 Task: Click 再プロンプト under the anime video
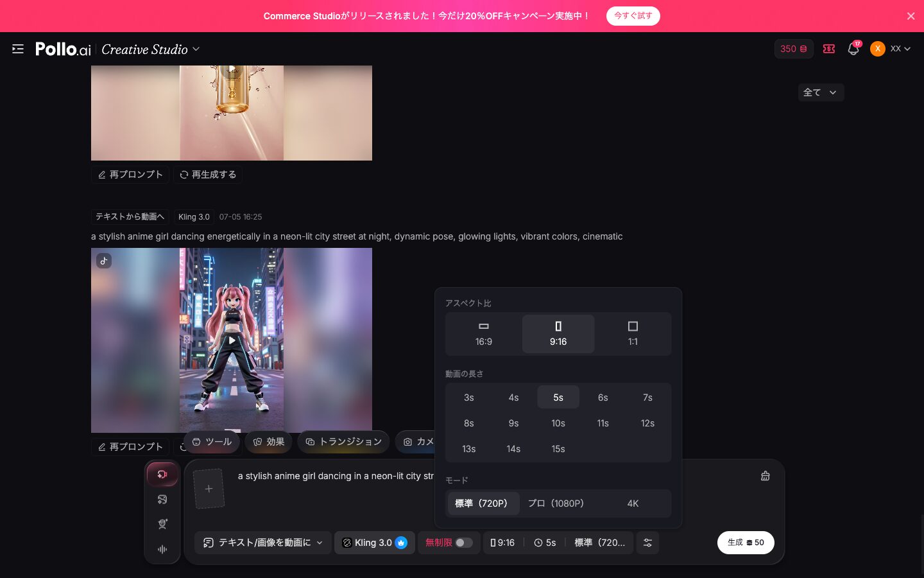click(130, 447)
